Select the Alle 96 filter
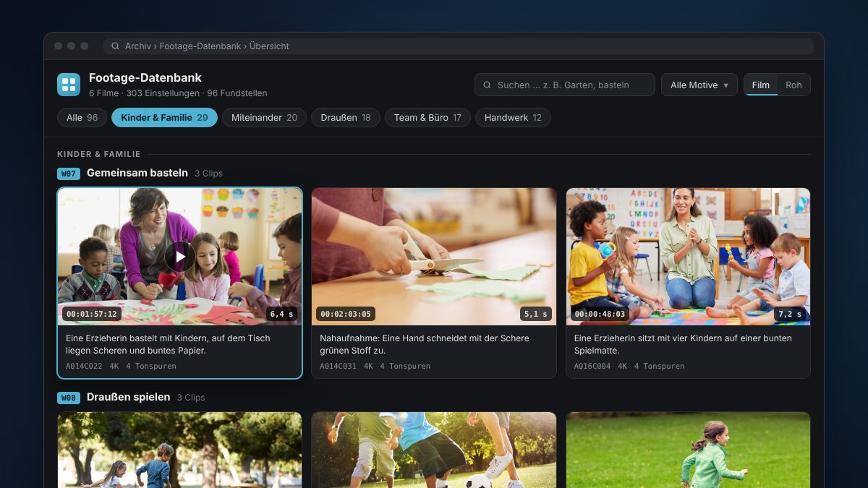 (x=82, y=117)
